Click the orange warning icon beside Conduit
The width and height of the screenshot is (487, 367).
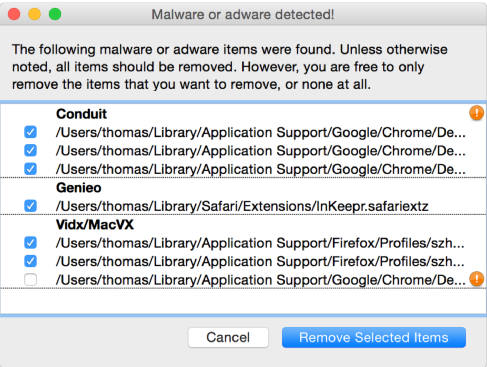coord(476,113)
